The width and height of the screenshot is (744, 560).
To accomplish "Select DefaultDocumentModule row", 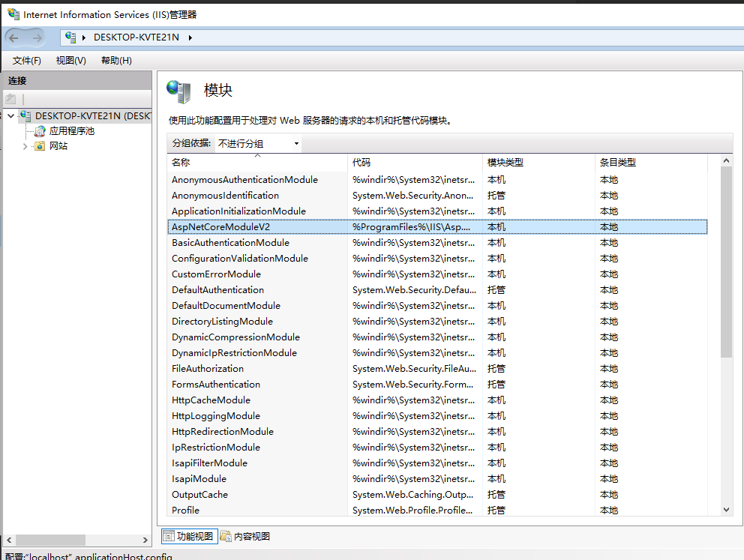I will 437,305.
